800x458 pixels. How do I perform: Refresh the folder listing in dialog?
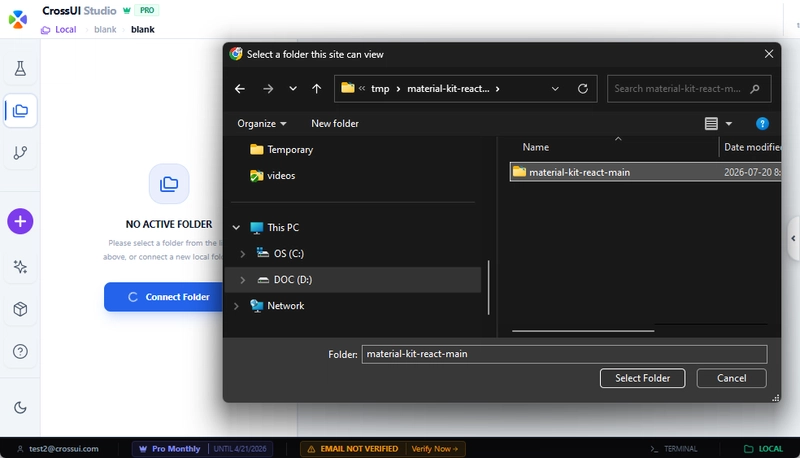click(x=583, y=89)
